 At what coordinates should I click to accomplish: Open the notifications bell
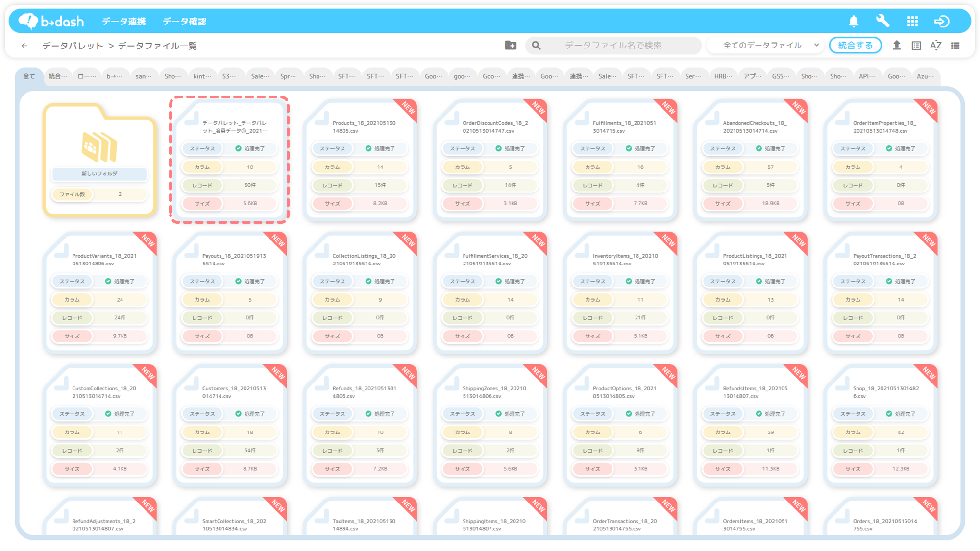854,21
